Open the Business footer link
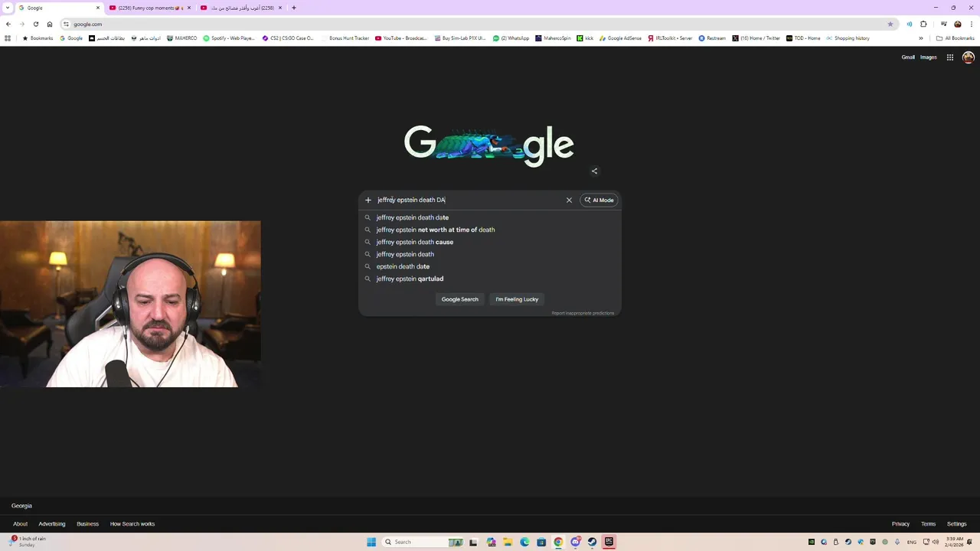Screen dimensions: 980x551 (87, 524)
